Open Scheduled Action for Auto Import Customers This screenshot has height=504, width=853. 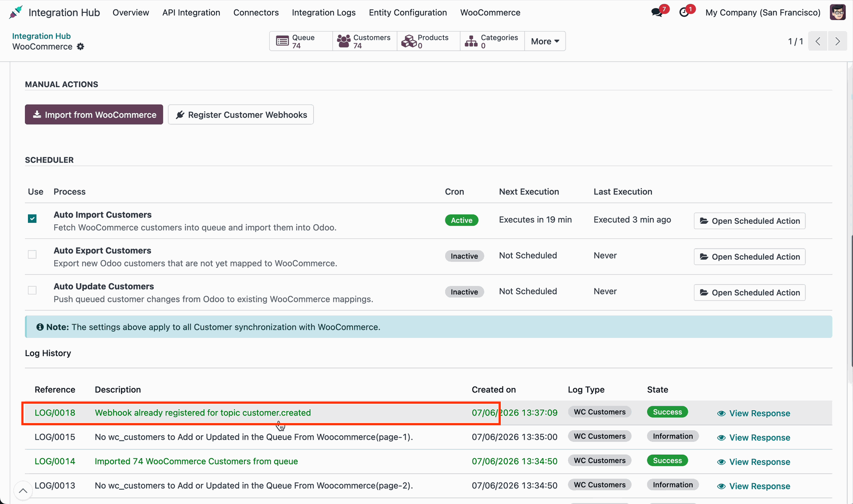pyautogui.click(x=749, y=221)
